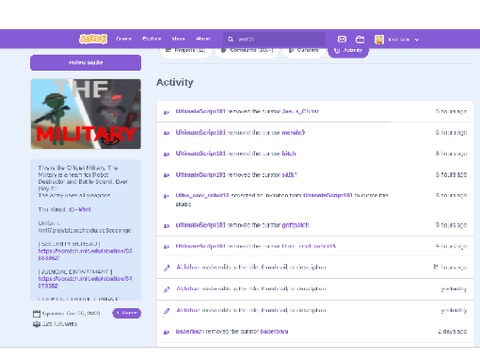Click the Projects tab icon
Image resolution: width=480 pixels, height=360 pixels.
[168, 50]
